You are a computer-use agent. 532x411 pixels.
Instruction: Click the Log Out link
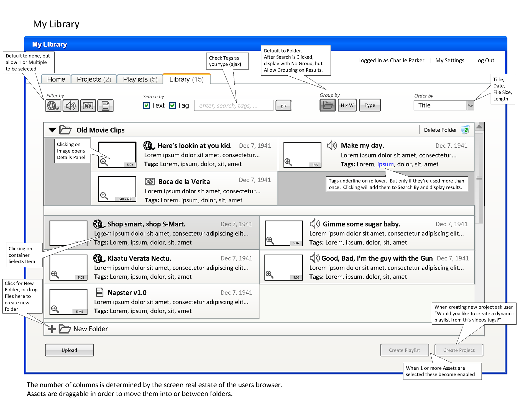pos(484,60)
